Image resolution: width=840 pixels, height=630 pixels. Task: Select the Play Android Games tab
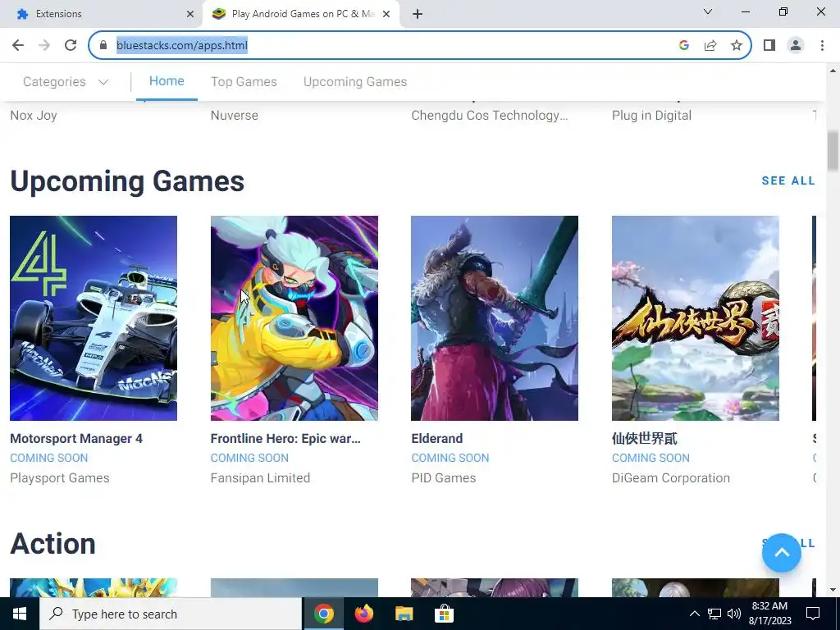pos(301,15)
